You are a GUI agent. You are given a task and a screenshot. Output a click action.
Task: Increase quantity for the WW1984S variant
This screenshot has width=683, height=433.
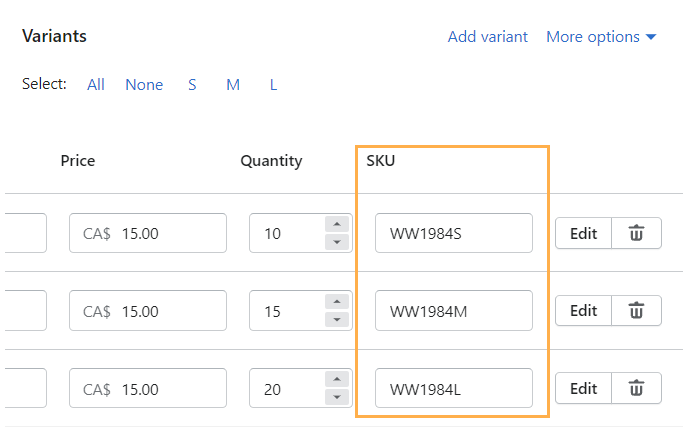point(337,225)
